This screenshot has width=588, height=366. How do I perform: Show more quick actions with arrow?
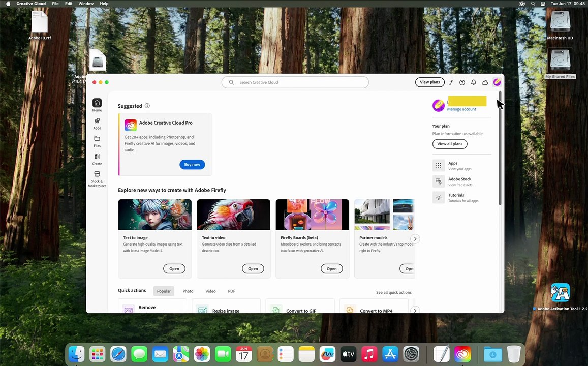click(x=415, y=310)
